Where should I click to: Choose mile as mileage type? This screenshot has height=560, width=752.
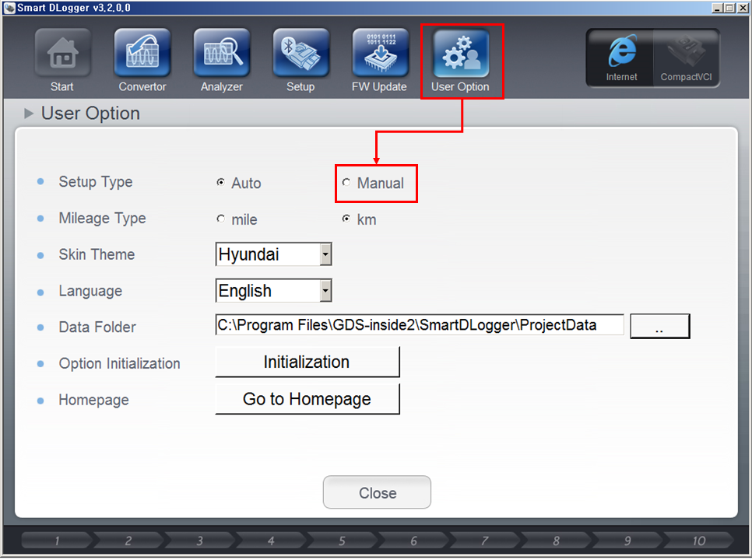[x=220, y=219]
